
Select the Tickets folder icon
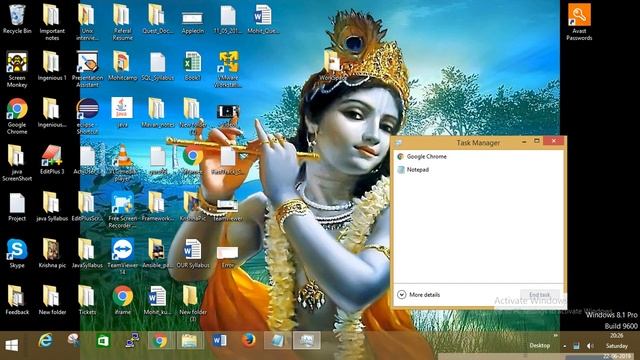[87, 300]
